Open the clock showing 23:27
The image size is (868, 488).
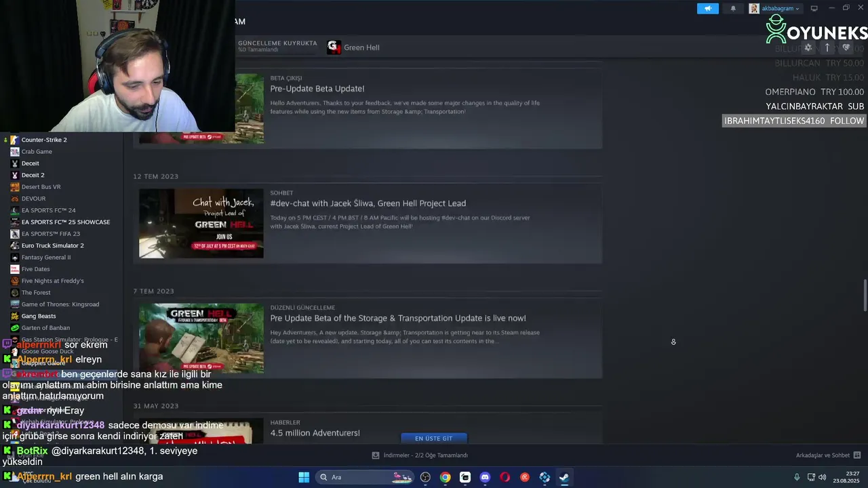847,477
